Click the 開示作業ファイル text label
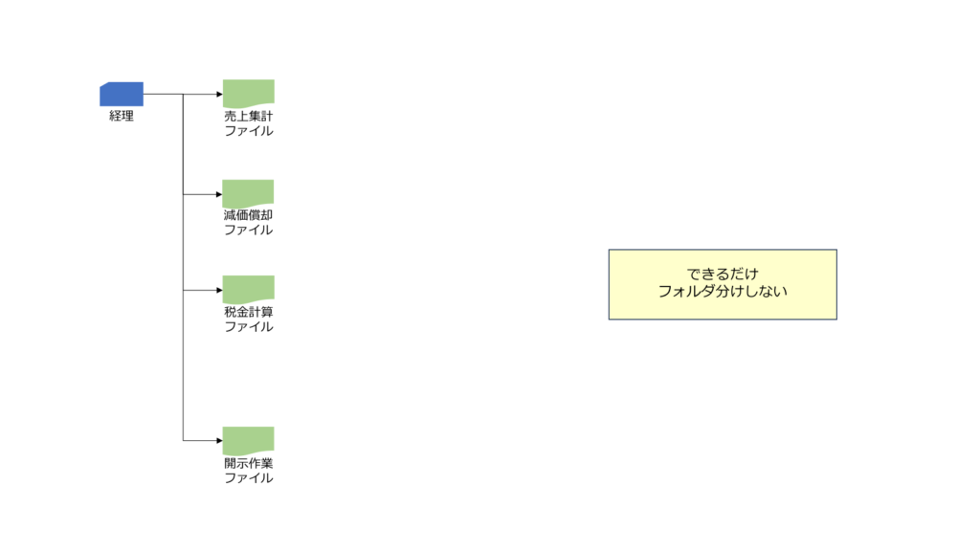980x551 pixels. pos(249,471)
